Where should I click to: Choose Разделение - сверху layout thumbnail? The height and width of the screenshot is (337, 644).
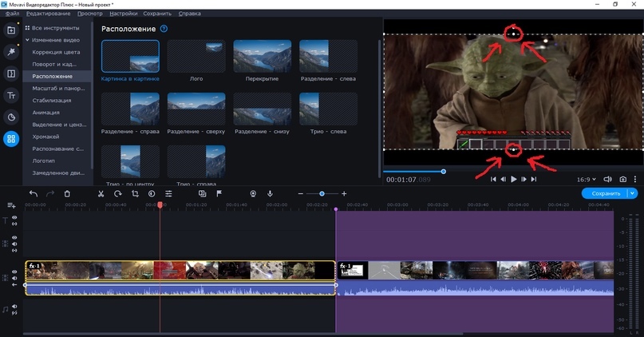pyautogui.click(x=196, y=109)
